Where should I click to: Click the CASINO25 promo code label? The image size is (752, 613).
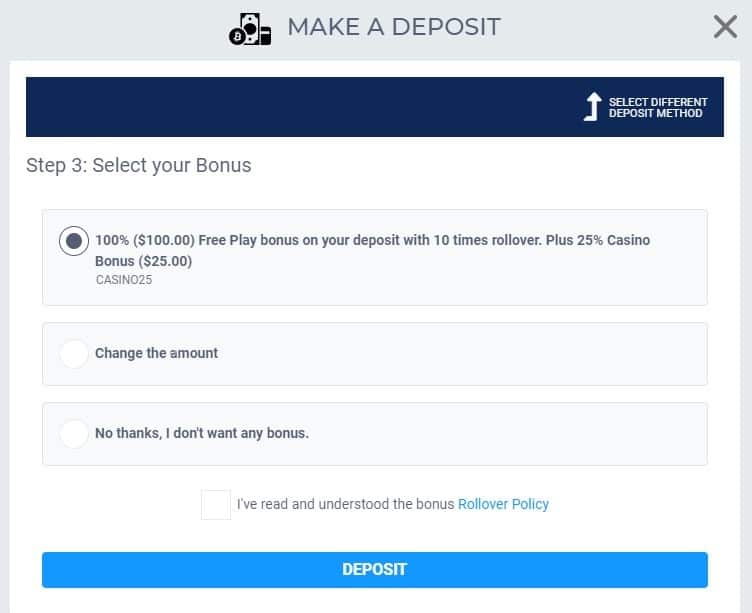pos(124,280)
